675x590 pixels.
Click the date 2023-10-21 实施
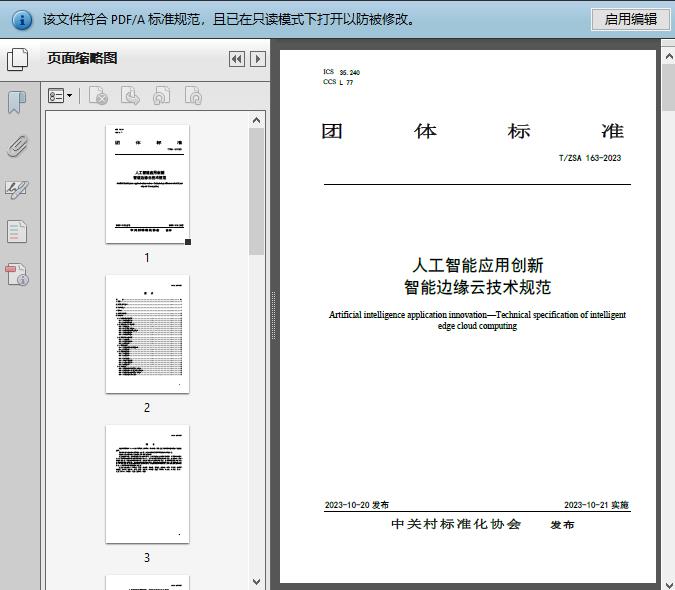[x=597, y=505]
